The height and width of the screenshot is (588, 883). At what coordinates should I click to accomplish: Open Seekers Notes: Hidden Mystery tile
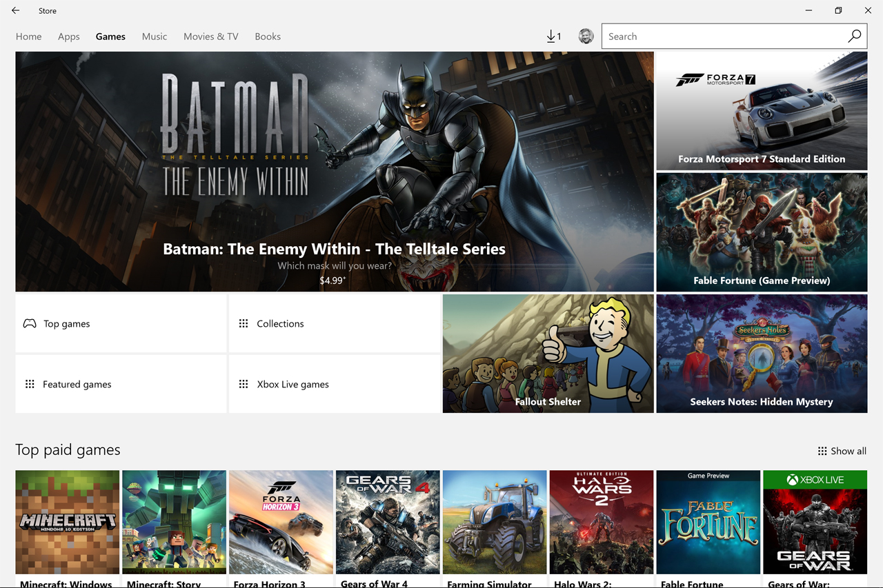[x=761, y=353]
